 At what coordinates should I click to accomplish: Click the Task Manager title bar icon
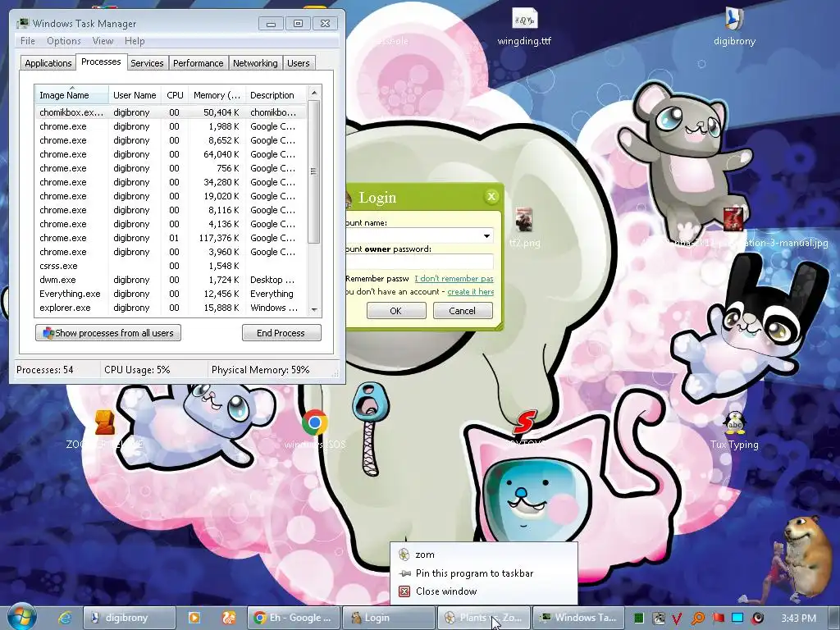22,23
